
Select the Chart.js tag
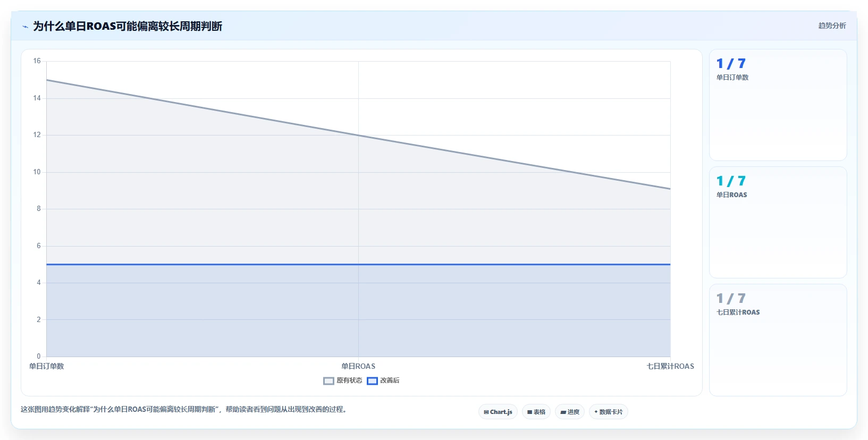coord(498,412)
